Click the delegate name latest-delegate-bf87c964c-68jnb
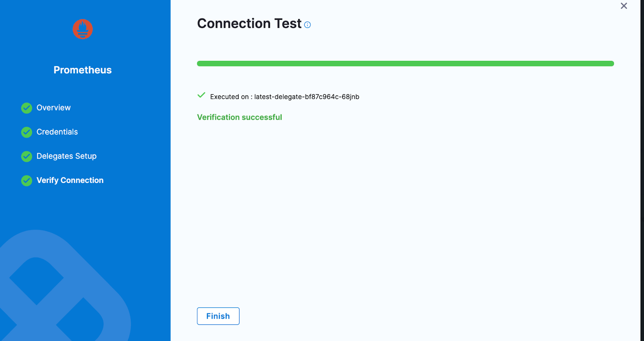The image size is (644, 341). click(x=307, y=97)
